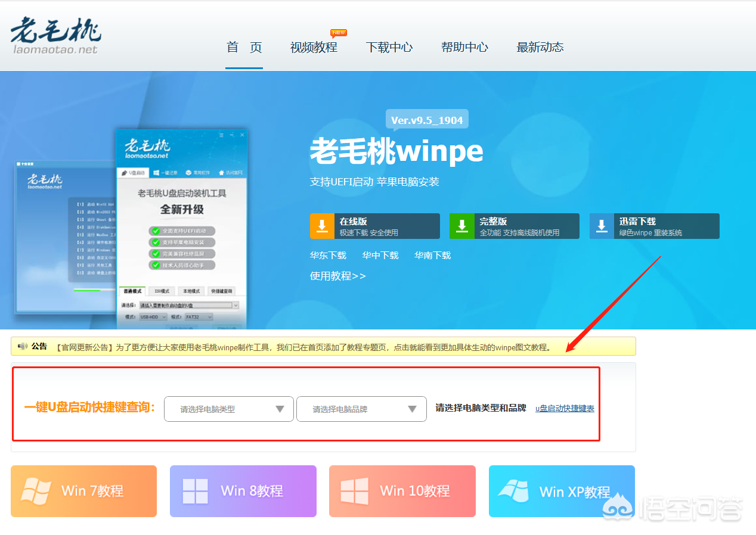Open the 华南下载 mirror link
This screenshot has width=756, height=535.
[433, 256]
